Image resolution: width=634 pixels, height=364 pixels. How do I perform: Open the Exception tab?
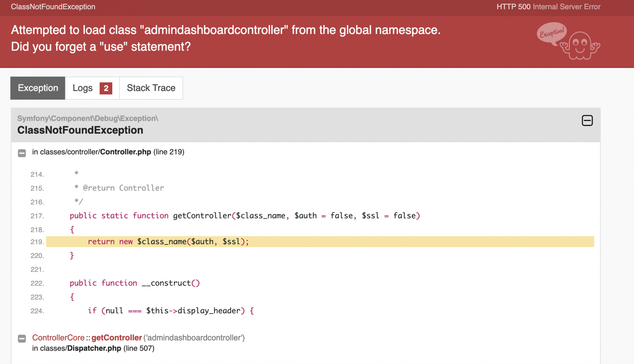[38, 88]
